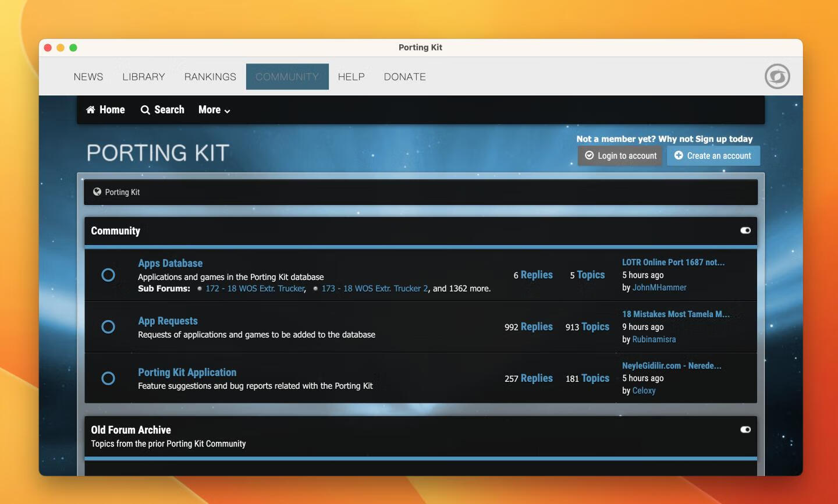The image size is (838, 504).
Task: Open the HELP tab
Action: tap(351, 77)
